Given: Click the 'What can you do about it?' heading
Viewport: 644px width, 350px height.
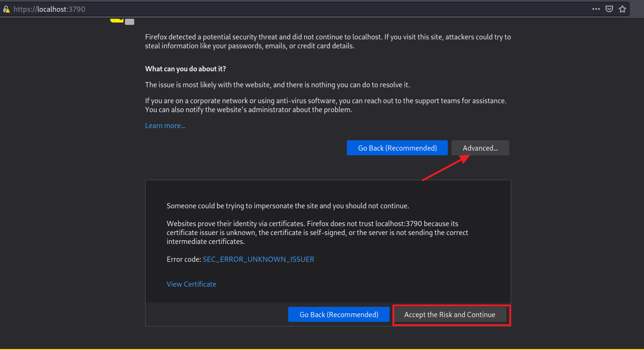Looking at the screenshot, I should [185, 69].
